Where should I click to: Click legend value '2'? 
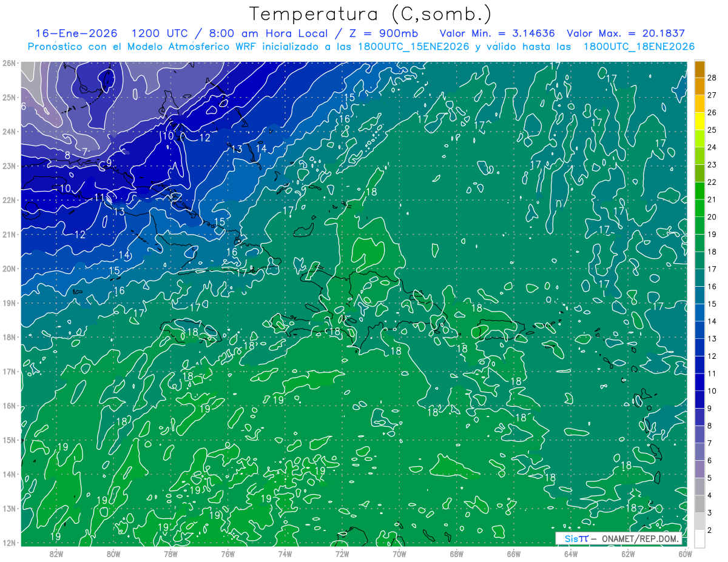click(710, 530)
